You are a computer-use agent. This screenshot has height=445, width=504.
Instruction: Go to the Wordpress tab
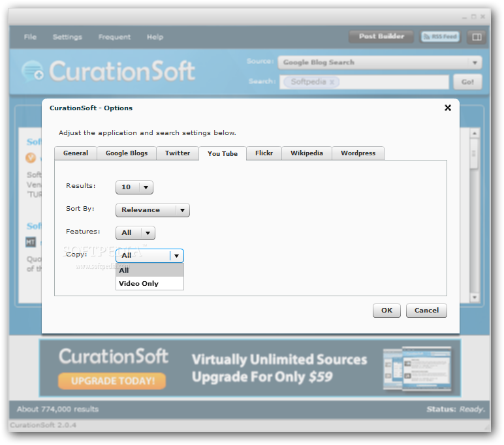[x=358, y=153]
